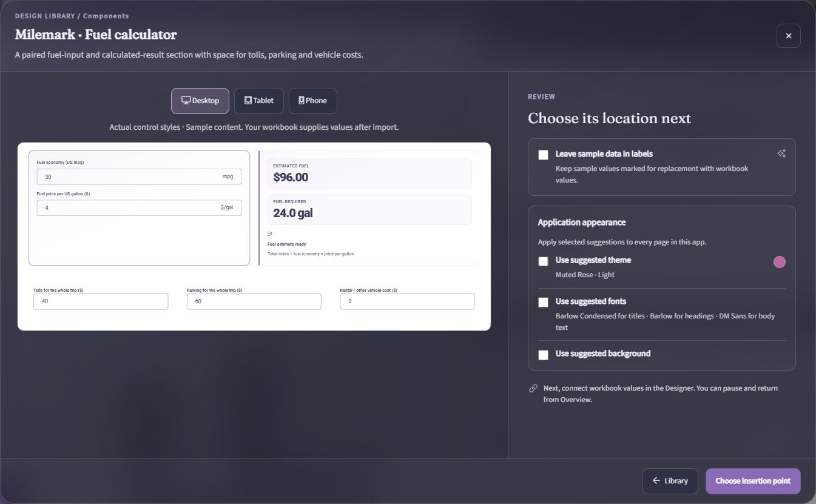Enable Leave sample data in labels
Viewport: 816px width, 504px height.
543,155
